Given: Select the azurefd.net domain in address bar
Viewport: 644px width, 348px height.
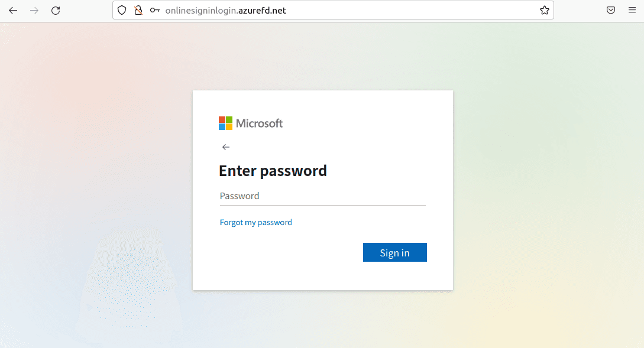Looking at the screenshot, I should (262, 11).
